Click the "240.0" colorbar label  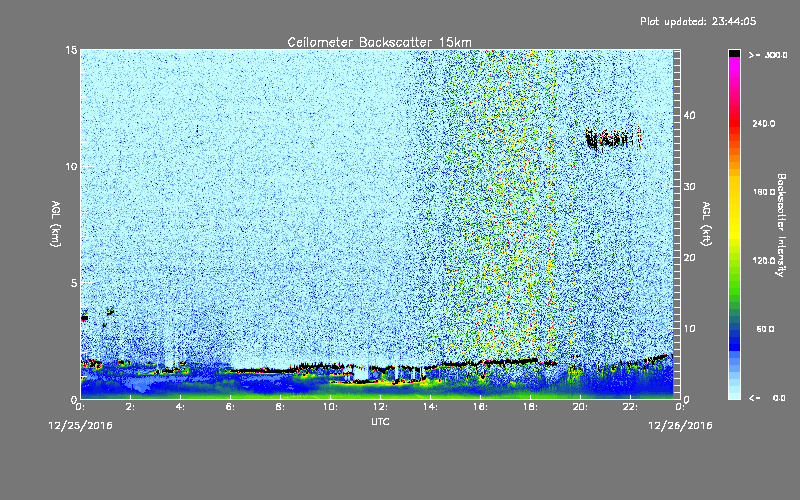pos(764,123)
